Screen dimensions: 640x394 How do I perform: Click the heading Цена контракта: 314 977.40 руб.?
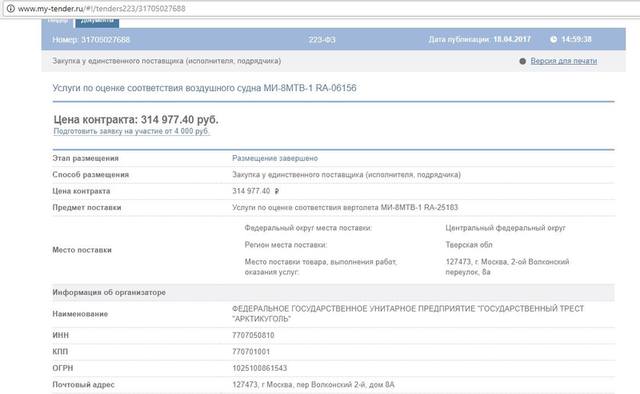136,120
